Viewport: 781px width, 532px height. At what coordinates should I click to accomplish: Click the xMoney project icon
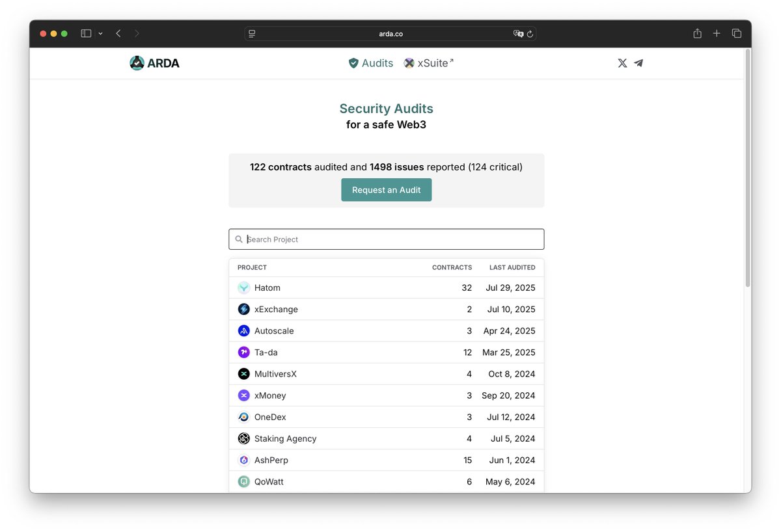pyautogui.click(x=244, y=395)
